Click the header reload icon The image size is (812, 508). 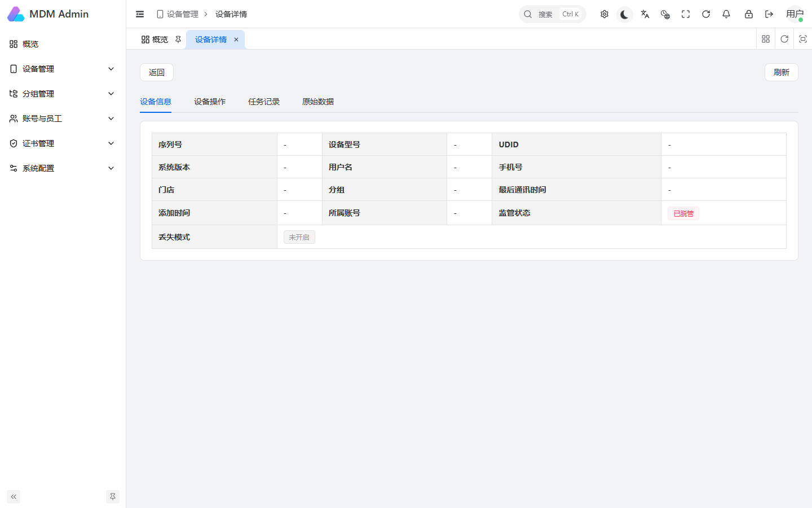(x=706, y=14)
